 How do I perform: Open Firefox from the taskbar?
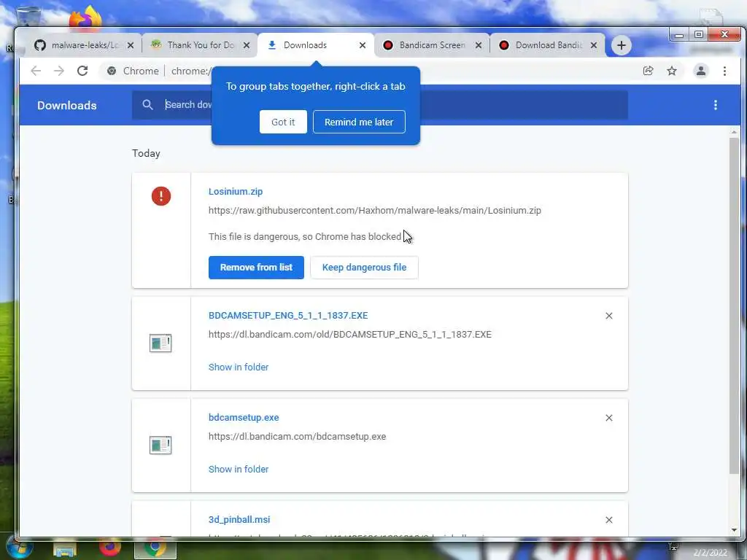pyautogui.click(x=110, y=547)
